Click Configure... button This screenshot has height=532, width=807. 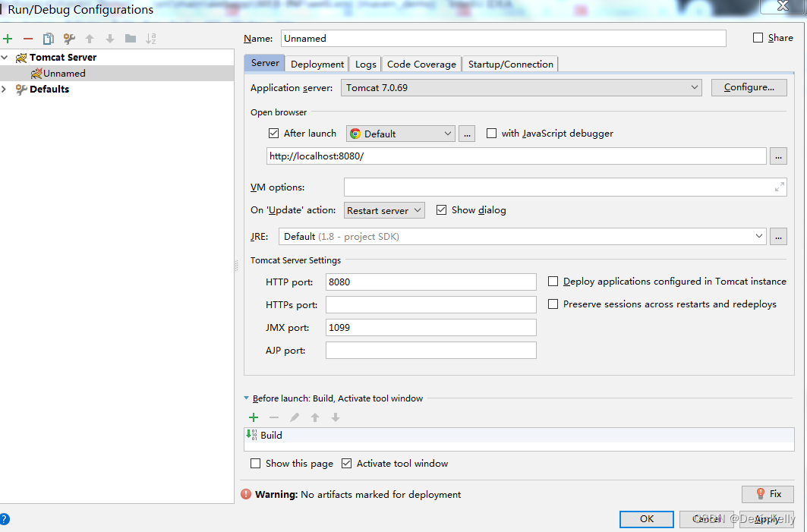click(749, 87)
